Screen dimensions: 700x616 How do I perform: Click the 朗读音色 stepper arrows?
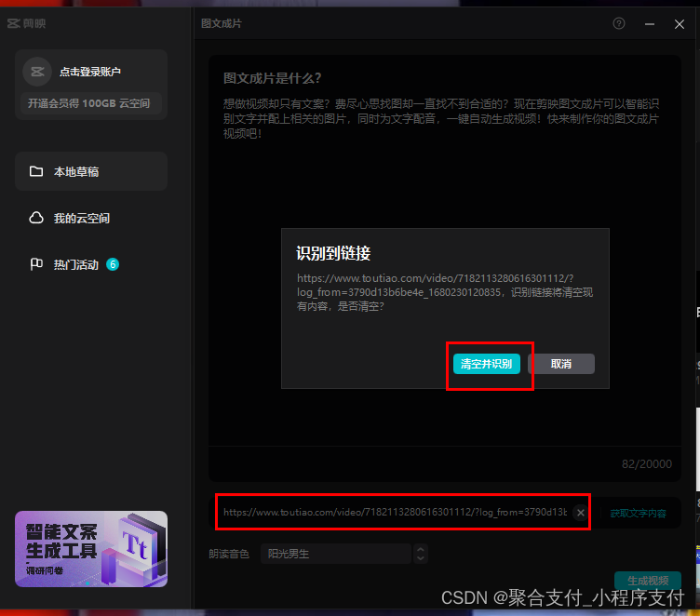tap(421, 554)
